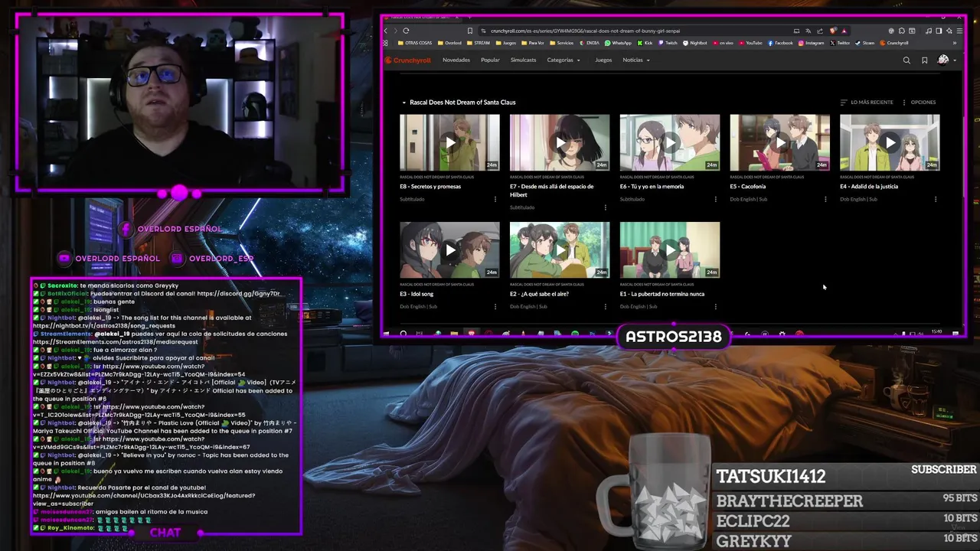Open the Twitter bookmark
Viewport: 980px width, 551px height.
pyautogui.click(x=840, y=43)
